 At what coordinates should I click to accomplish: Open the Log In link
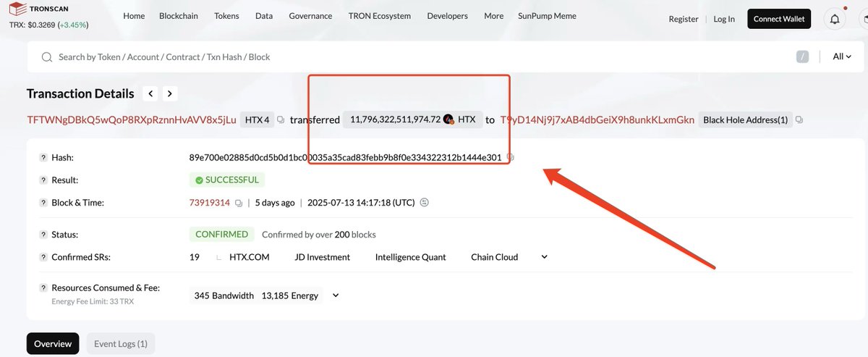coord(724,19)
